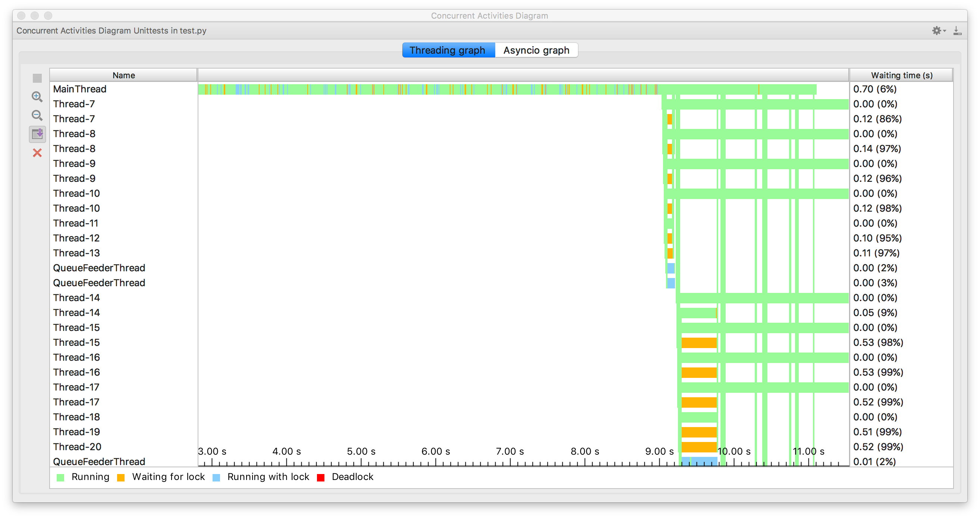Click the settings gear icon
The height and width of the screenshot is (518, 980).
click(937, 31)
